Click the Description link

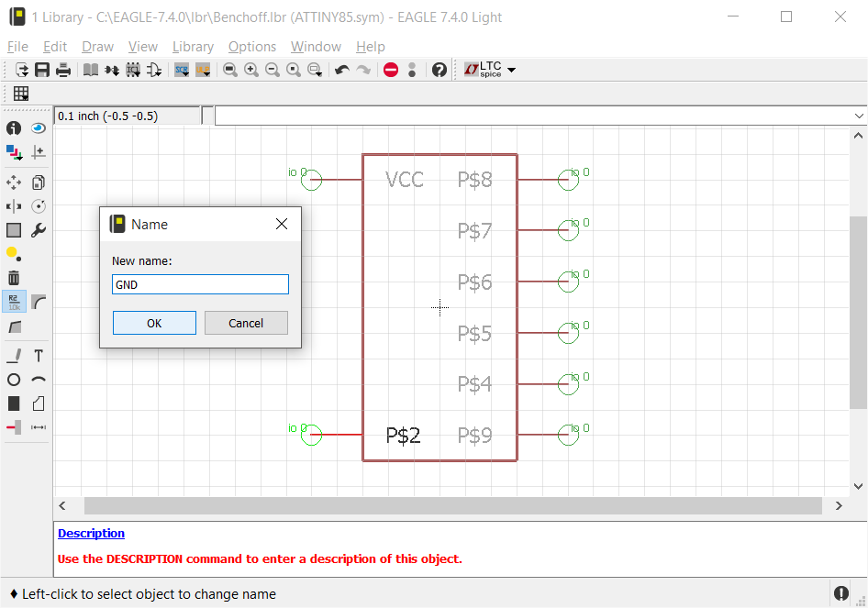pyautogui.click(x=91, y=533)
